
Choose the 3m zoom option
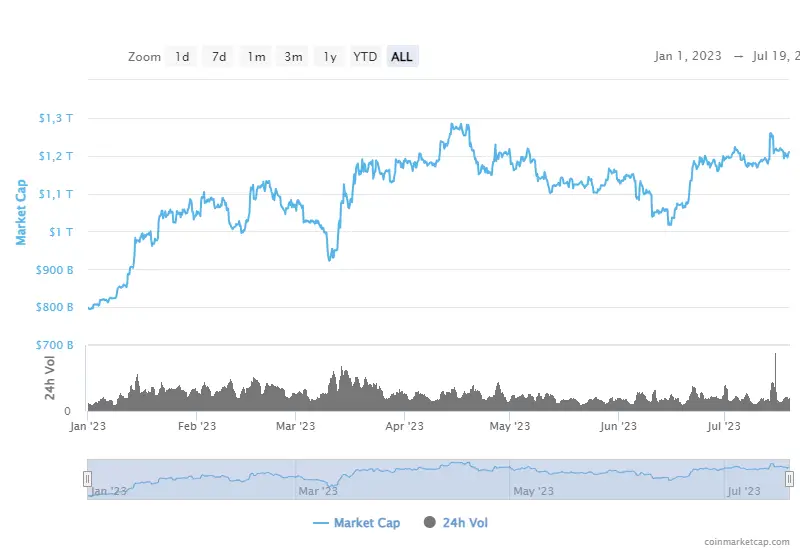point(293,57)
